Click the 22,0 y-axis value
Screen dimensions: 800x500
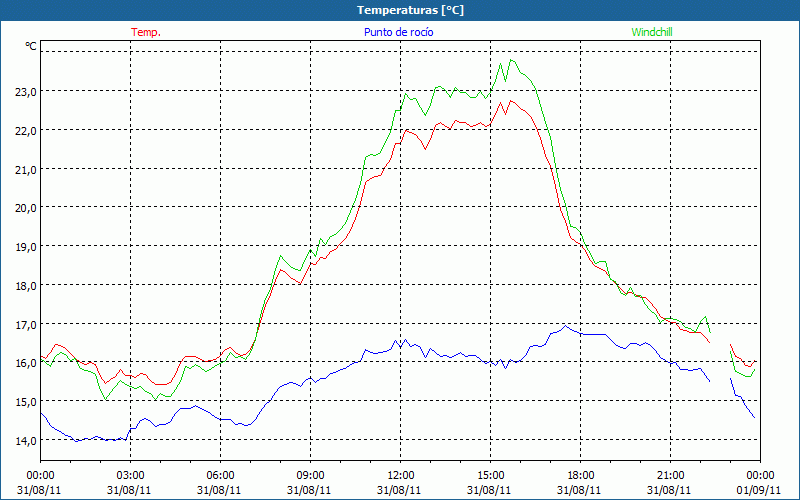coord(25,131)
